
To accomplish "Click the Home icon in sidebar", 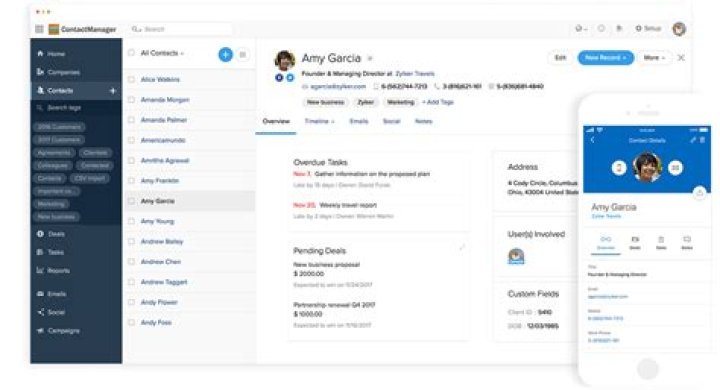I will [40, 53].
